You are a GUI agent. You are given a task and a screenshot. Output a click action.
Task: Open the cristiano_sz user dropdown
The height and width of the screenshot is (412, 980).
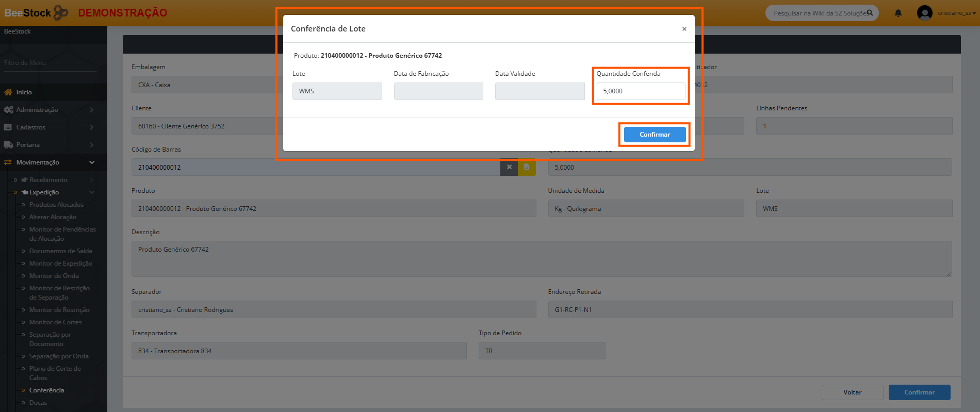(957, 13)
